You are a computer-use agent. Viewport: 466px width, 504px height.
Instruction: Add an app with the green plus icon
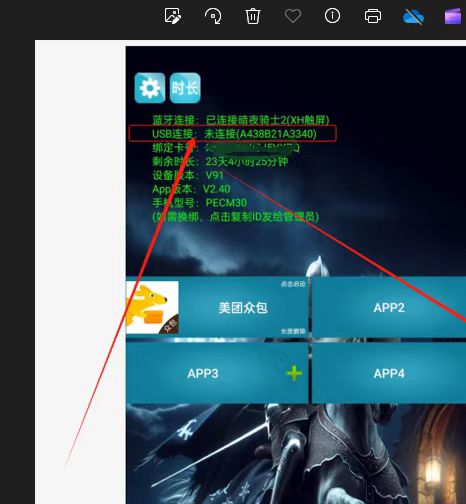coord(294,373)
